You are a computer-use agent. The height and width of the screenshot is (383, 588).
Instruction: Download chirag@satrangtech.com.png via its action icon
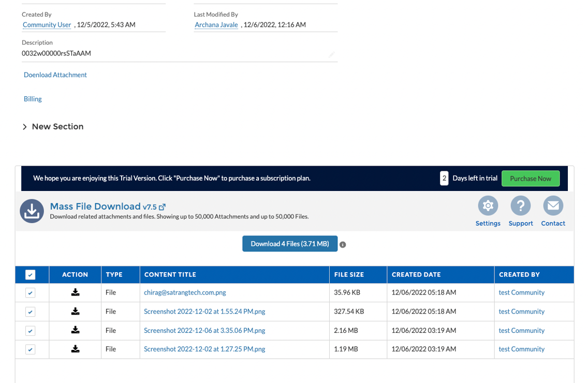76,292
